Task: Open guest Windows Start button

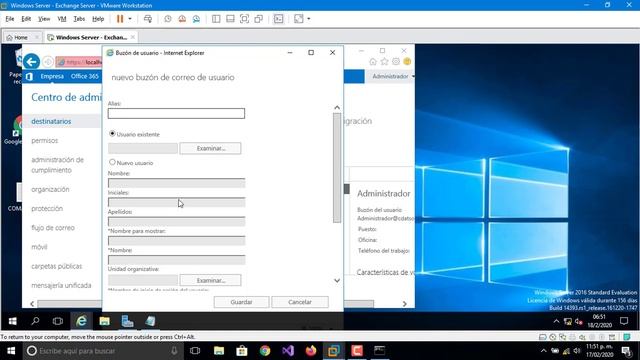Action: point(13,321)
